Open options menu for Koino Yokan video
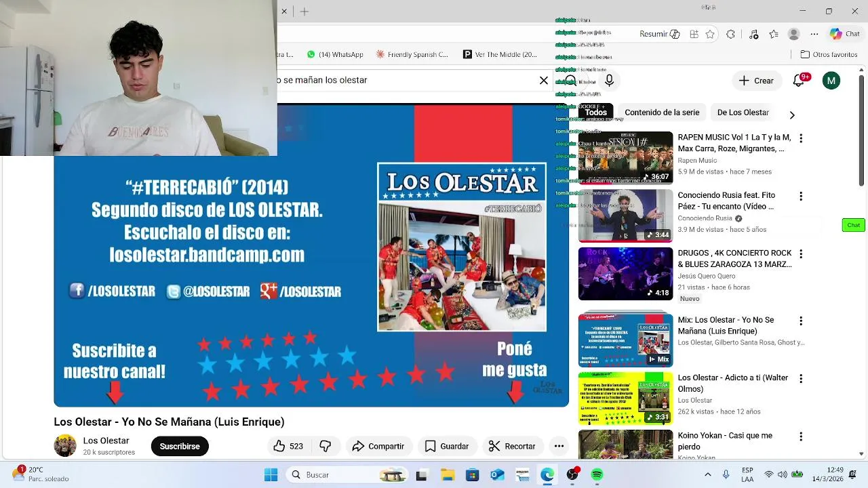The height and width of the screenshot is (488, 868). point(801,436)
